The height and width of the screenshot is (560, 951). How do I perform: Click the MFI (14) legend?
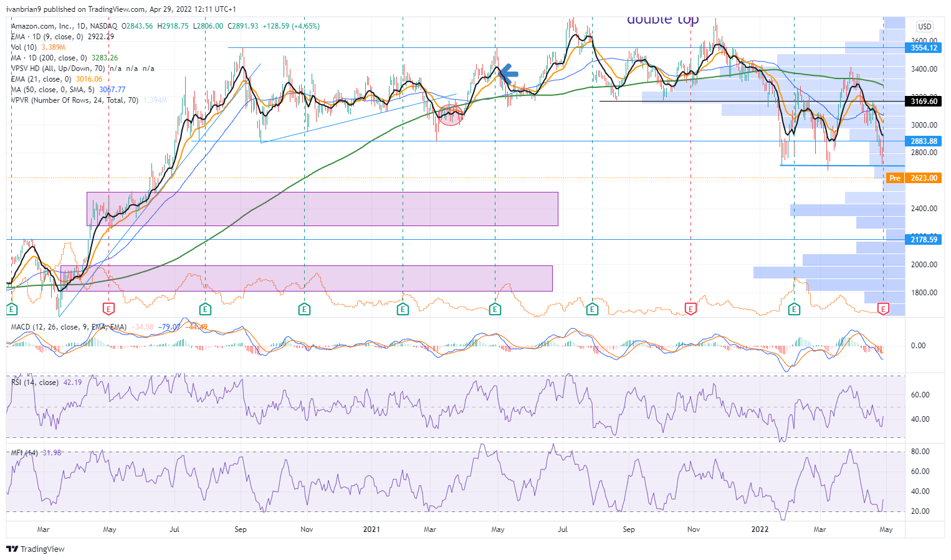point(36,453)
